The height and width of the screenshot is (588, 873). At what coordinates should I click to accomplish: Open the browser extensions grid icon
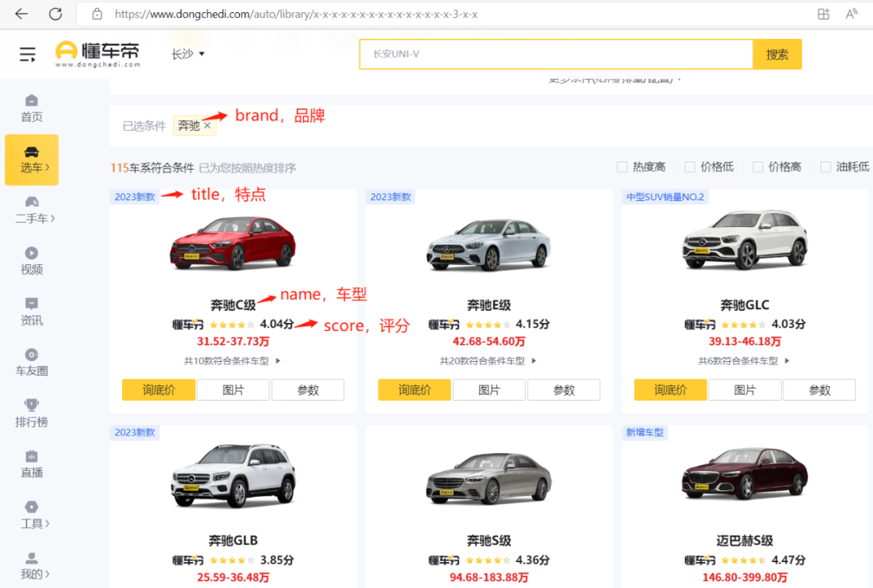(824, 14)
